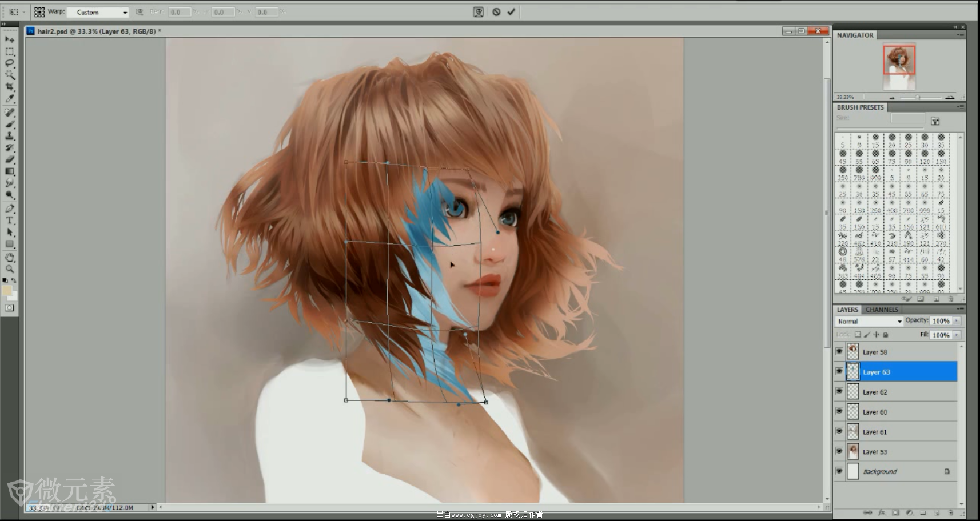Select the Hand tool

[10, 258]
